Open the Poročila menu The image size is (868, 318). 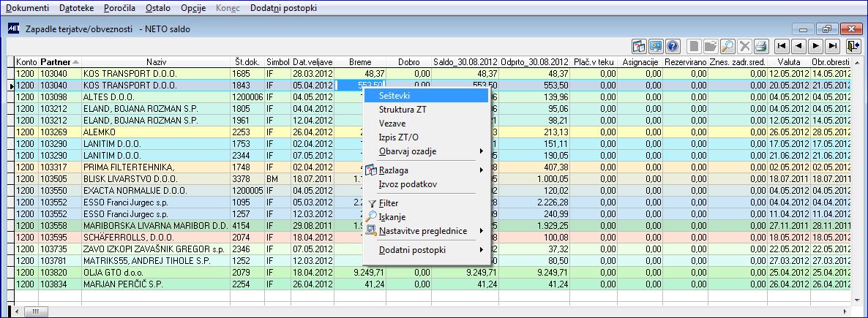(119, 8)
